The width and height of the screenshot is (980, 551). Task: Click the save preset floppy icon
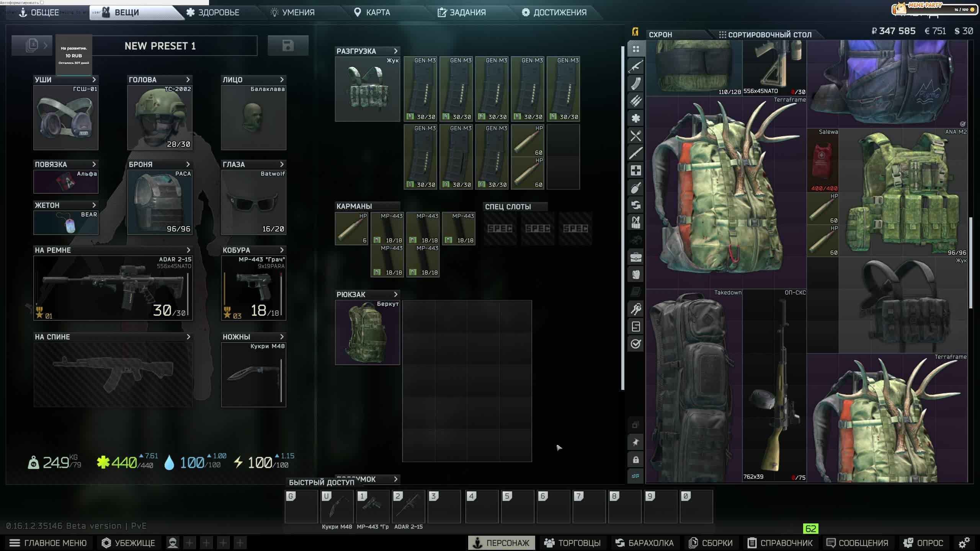[288, 46]
